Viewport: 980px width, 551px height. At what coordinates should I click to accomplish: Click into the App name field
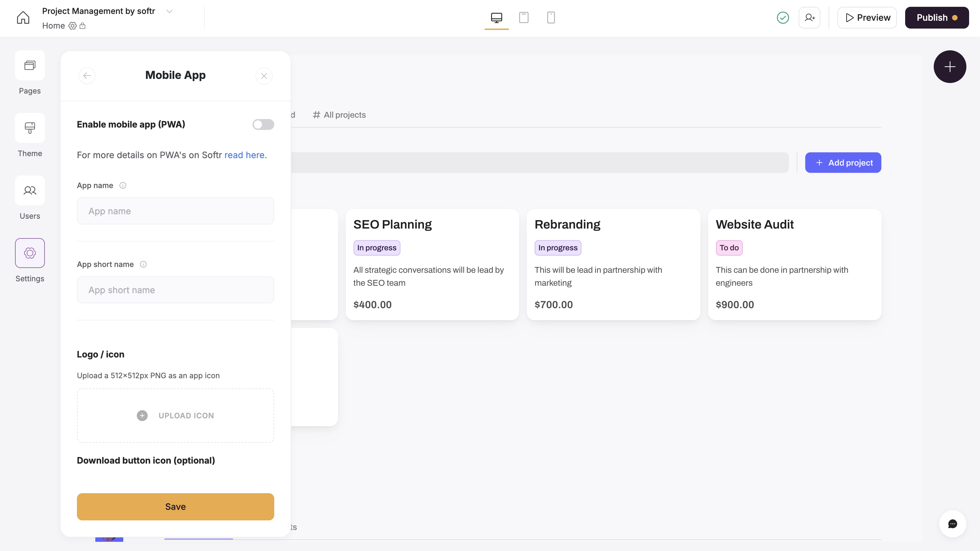coord(175,211)
